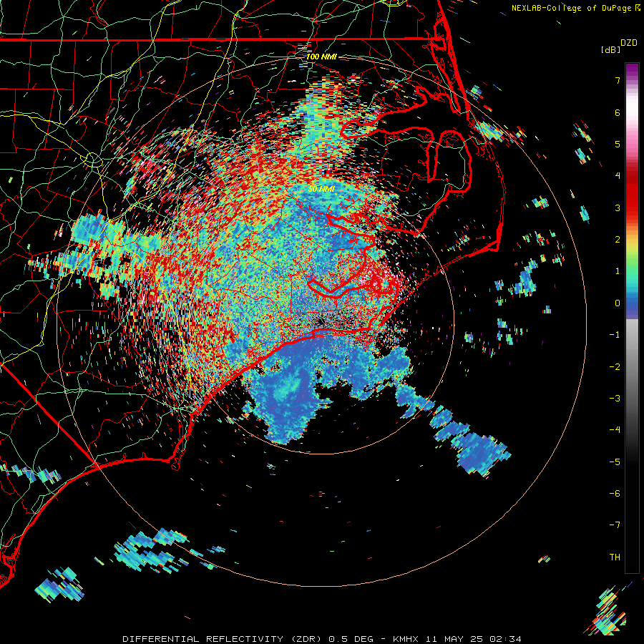Click the DZD color scale title
This screenshot has width=644, height=644.
pyautogui.click(x=629, y=43)
